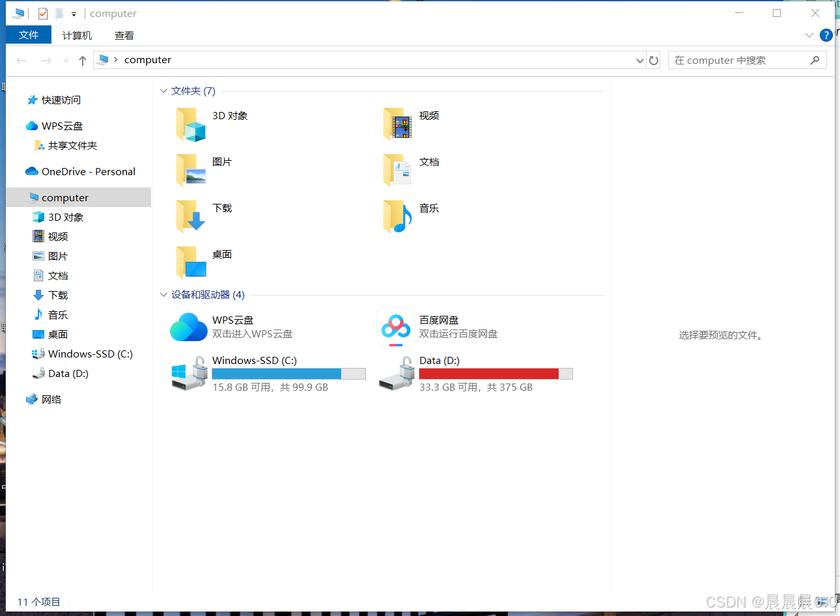Image resolution: width=840 pixels, height=616 pixels.
Task: Expand the ribbon with the chevron
Action: click(x=809, y=35)
